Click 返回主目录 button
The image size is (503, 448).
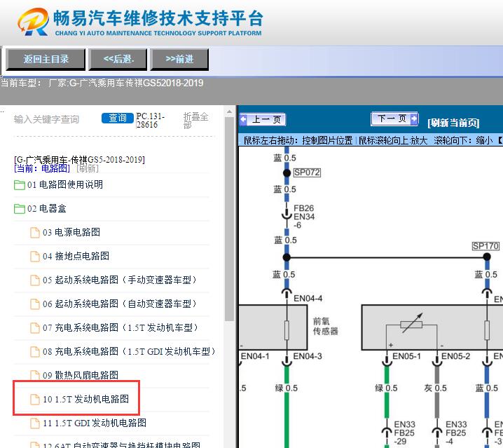coord(46,60)
